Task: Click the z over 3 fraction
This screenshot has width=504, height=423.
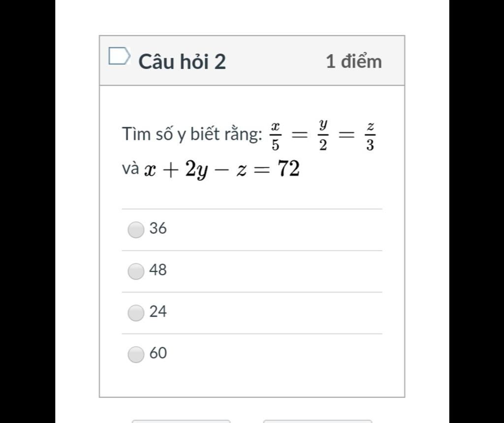Action: coord(370,135)
